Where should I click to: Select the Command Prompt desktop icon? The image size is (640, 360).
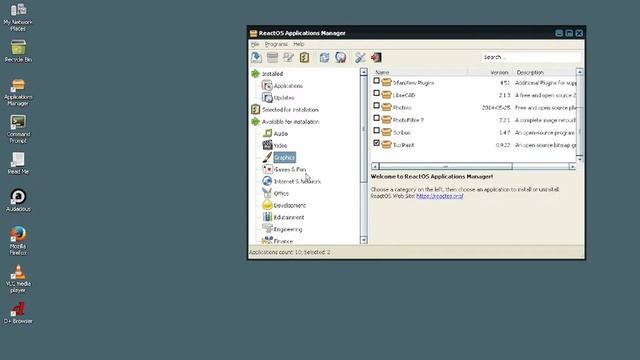pos(18,129)
